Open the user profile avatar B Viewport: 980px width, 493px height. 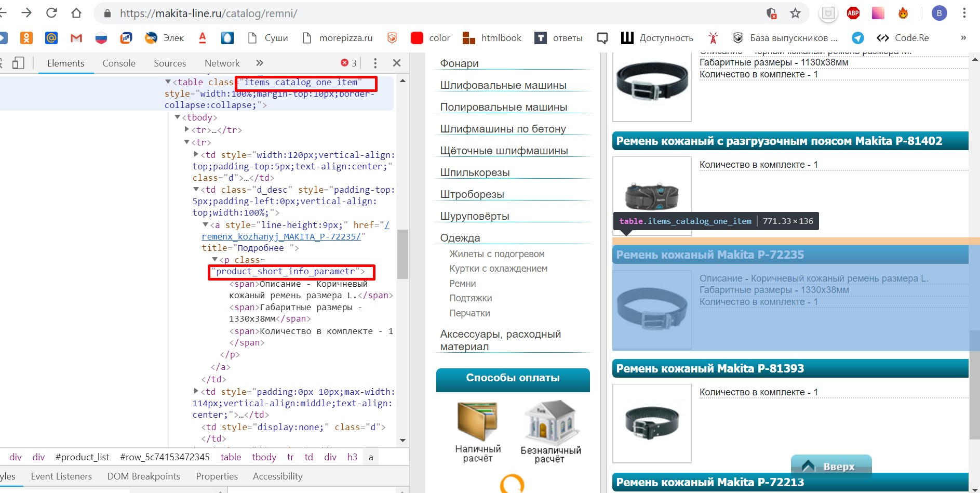tap(939, 13)
